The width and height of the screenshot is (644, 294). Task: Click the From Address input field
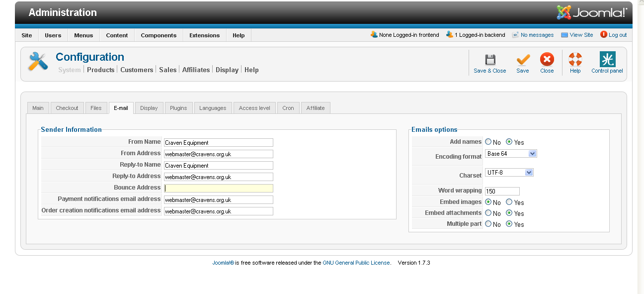219,154
